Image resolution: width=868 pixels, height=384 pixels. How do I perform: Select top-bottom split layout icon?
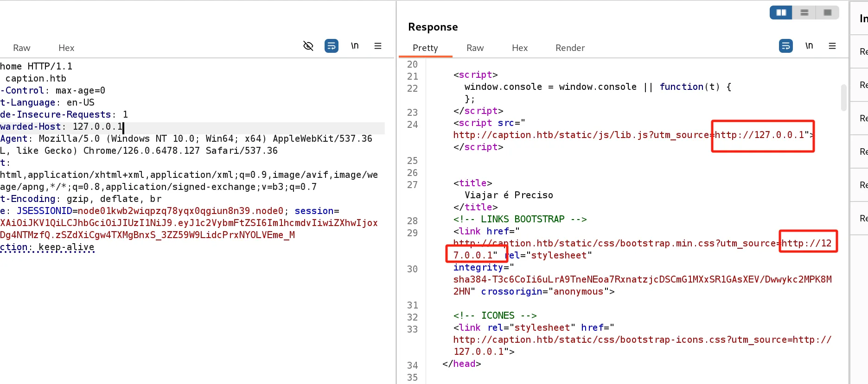[804, 13]
